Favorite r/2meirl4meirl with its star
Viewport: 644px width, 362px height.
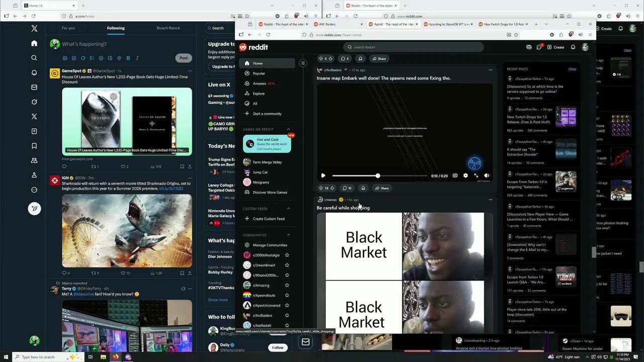point(287,265)
